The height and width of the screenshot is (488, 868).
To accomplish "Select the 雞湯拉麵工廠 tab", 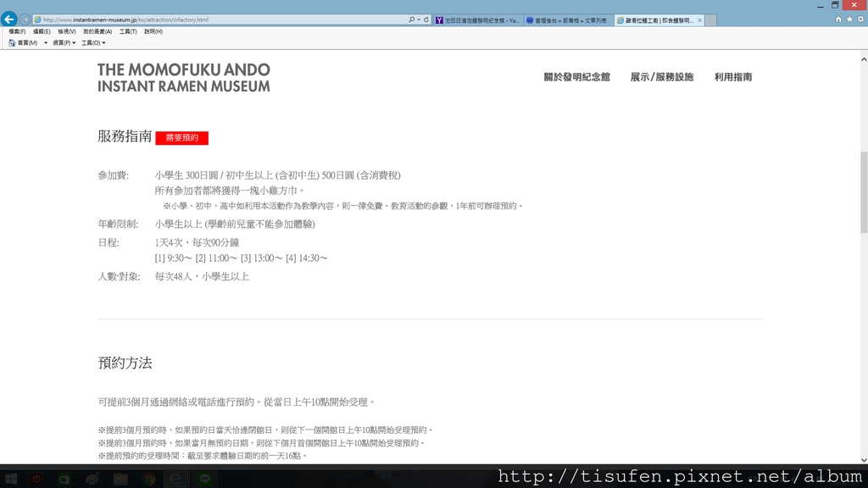I will (659, 20).
